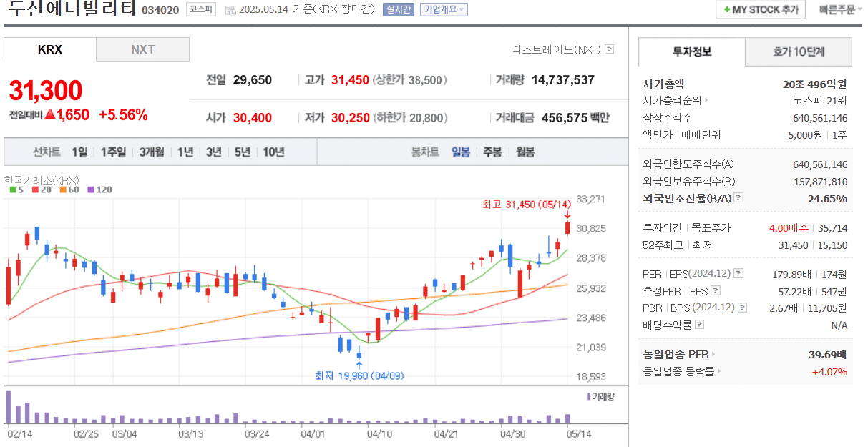Click the 4.00매수 opinion value
868x447 pixels.
pos(789,227)
